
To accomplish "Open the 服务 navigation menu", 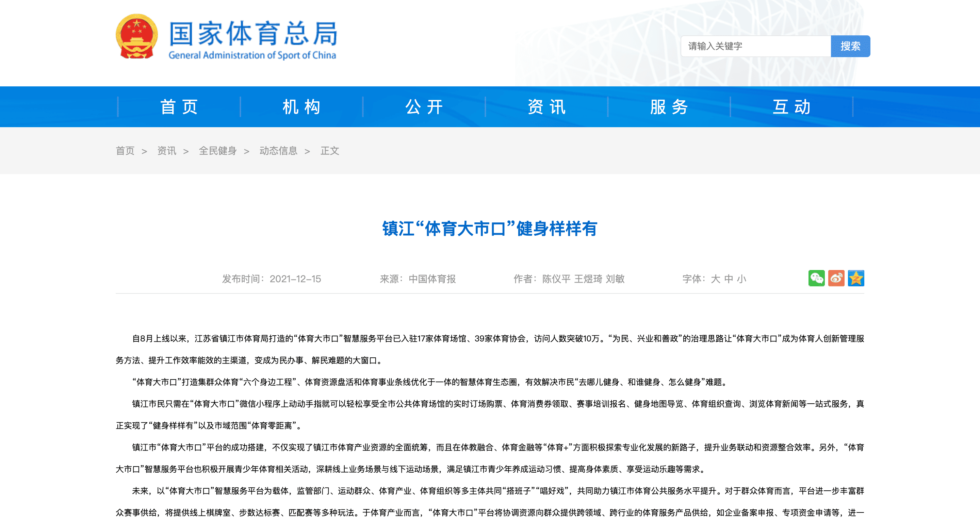I will point(668,107).
